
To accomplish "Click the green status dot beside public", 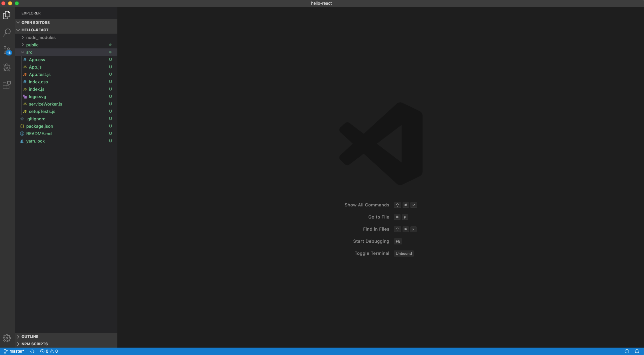I will 110,45.
